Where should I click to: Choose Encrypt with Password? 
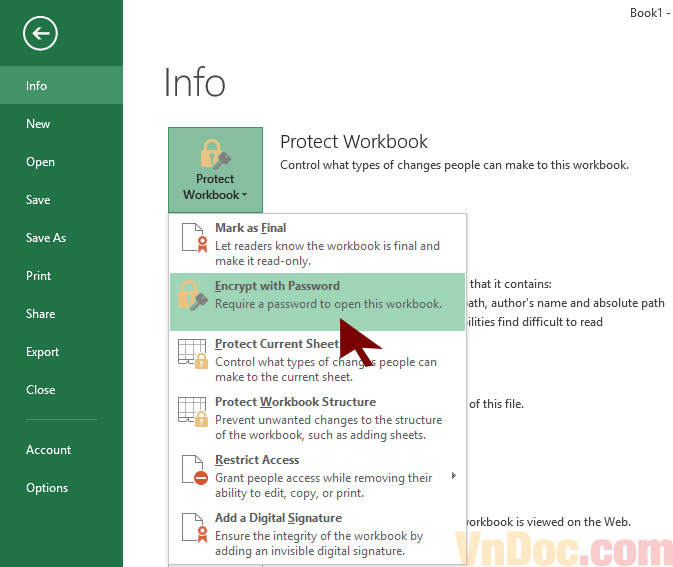point(317,302)
